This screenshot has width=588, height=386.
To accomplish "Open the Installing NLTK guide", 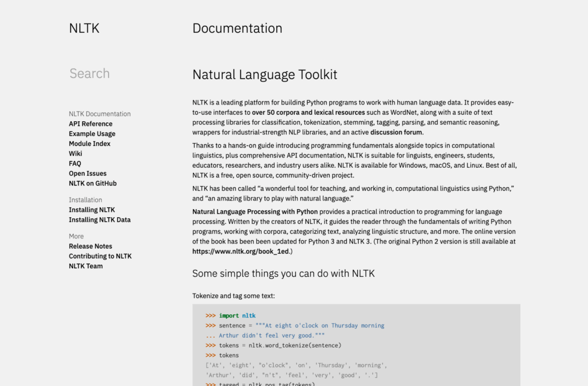I will coord(92,210).
